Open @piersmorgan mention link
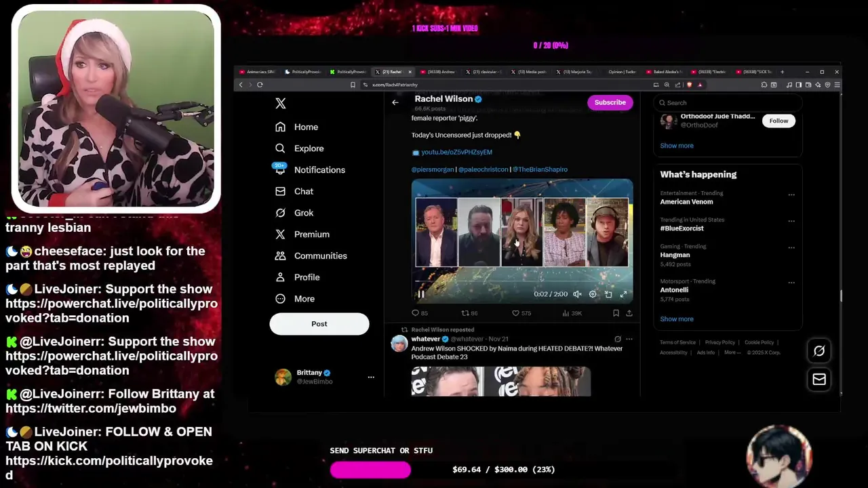Screen dimensions: 868x488 pos(433,169)
